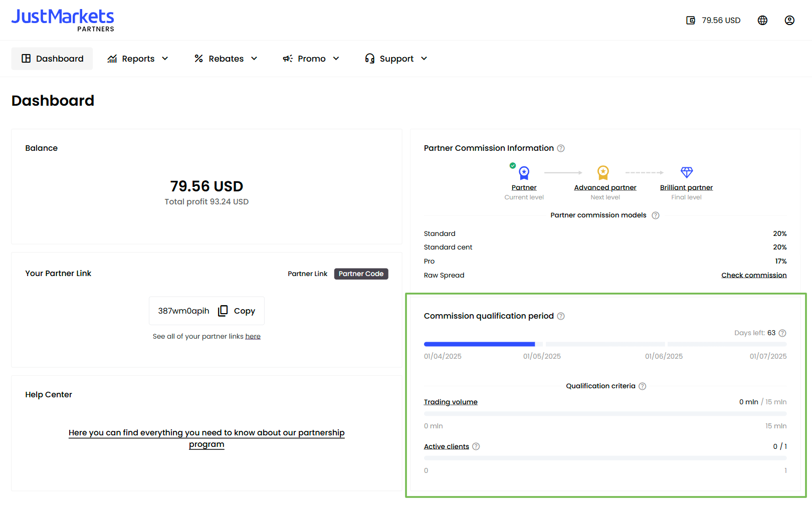
Task: Click the Reports chart icon
Action: pos(112,59)
